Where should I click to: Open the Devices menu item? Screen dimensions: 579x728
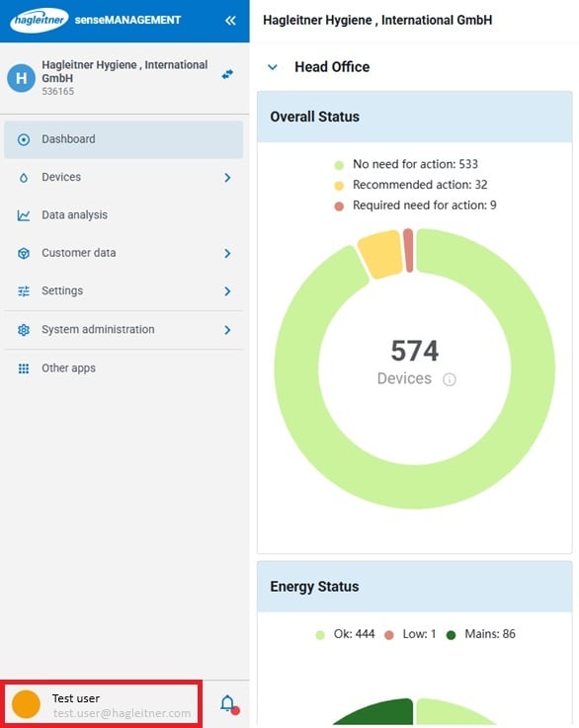[124, 178]
